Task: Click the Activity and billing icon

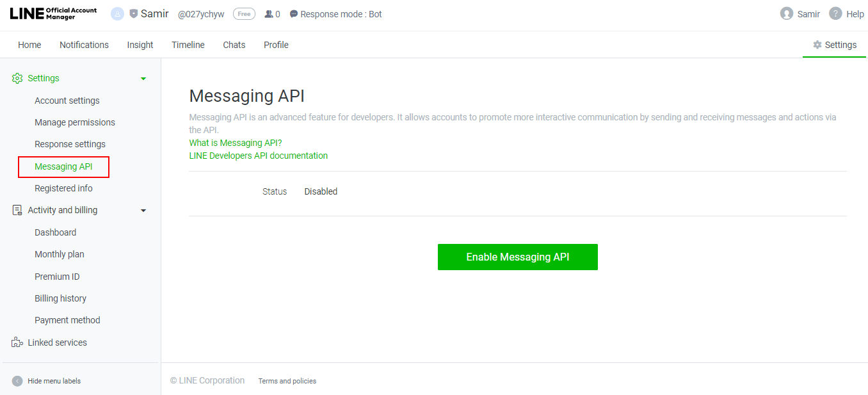Action: (16, 209)
